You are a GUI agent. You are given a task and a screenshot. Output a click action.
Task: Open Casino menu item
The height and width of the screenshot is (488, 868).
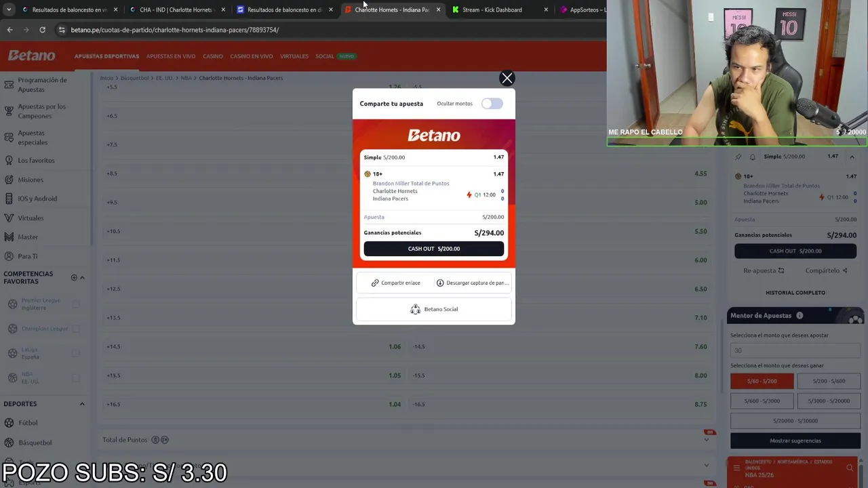pyautogui.click(x=213, y=56)
